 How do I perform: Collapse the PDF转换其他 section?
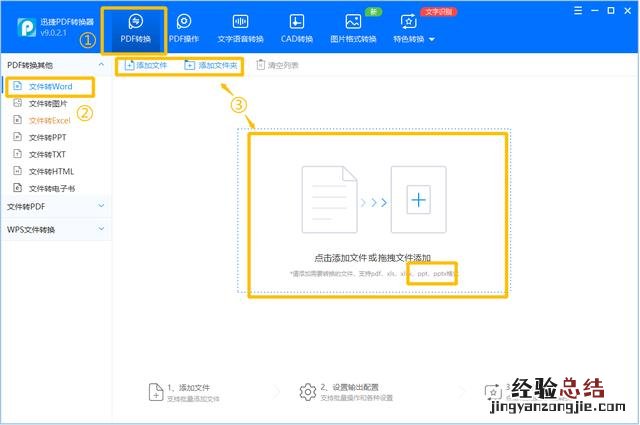coord(101,65)
